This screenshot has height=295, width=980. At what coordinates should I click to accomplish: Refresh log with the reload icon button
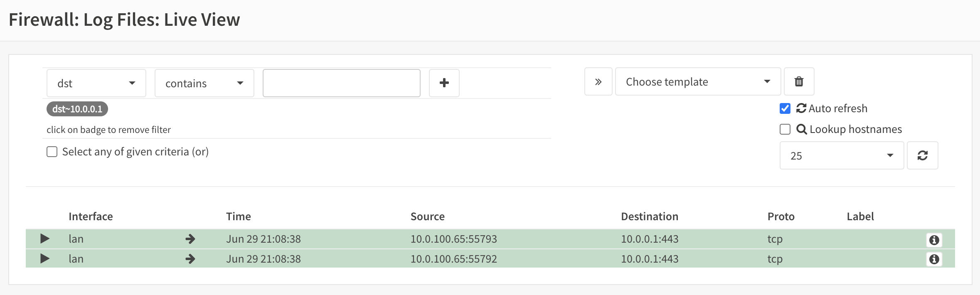click(922, 155)
